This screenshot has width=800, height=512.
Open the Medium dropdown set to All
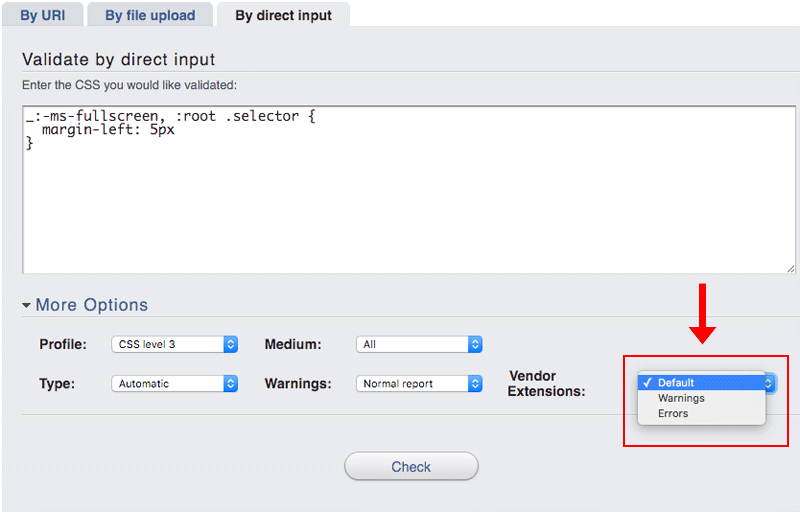(x=411, y=344)
